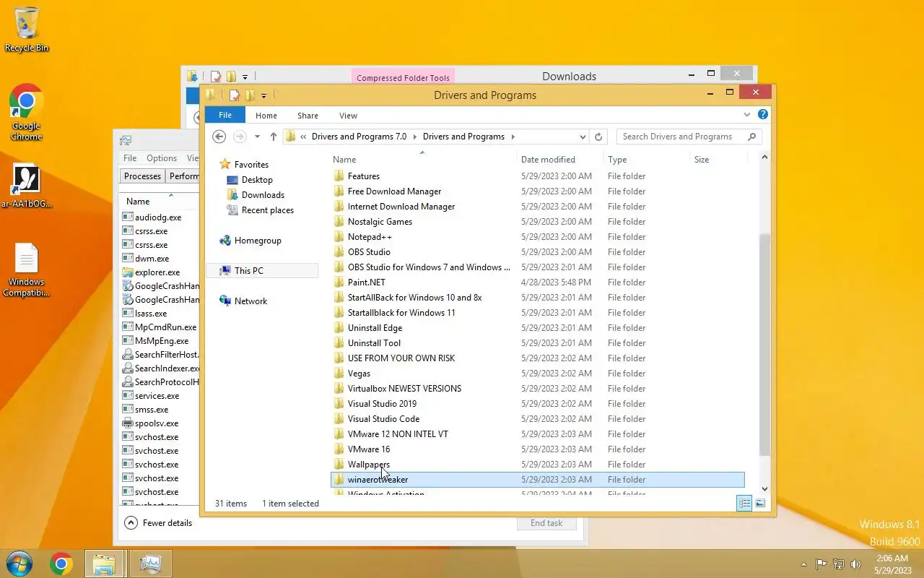Expand the recent locations dropdown arrow
Viewport: 924px width, 578px height.
(x=257, y=137)
